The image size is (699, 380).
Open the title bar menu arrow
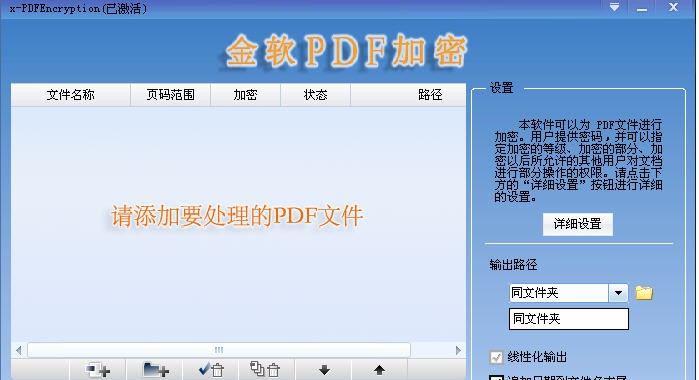click(614, 7)
